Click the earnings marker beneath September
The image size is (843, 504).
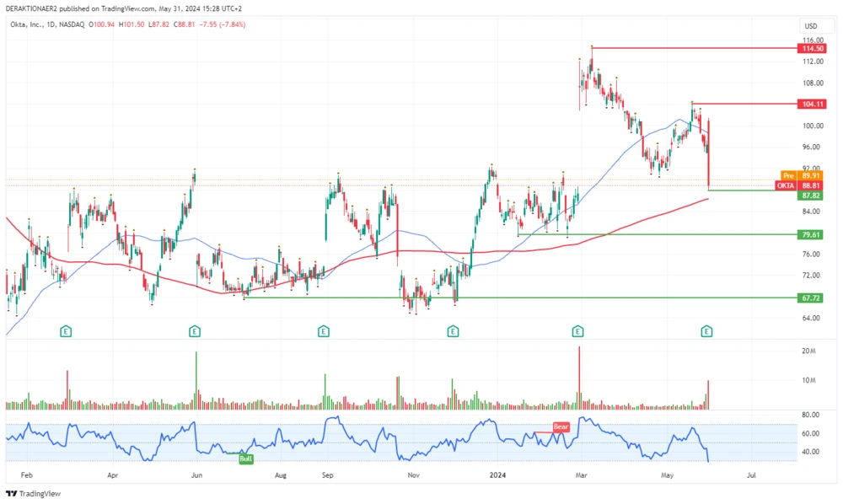(x=322, y=331)
